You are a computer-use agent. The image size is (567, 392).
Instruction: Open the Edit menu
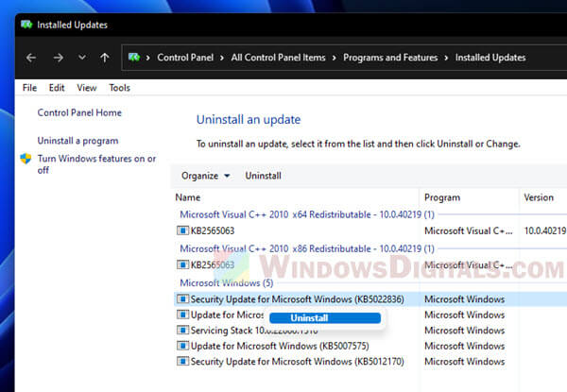(x=57, y=88)
